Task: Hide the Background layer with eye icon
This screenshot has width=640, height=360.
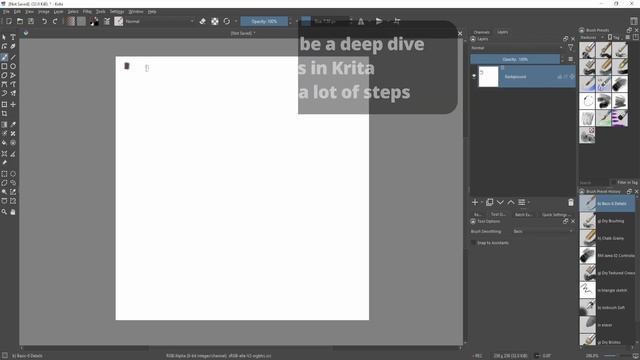Action: point(474,76)
